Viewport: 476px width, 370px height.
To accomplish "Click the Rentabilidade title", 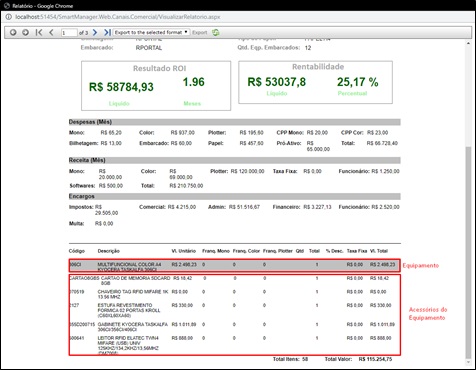I will point(318,67).
